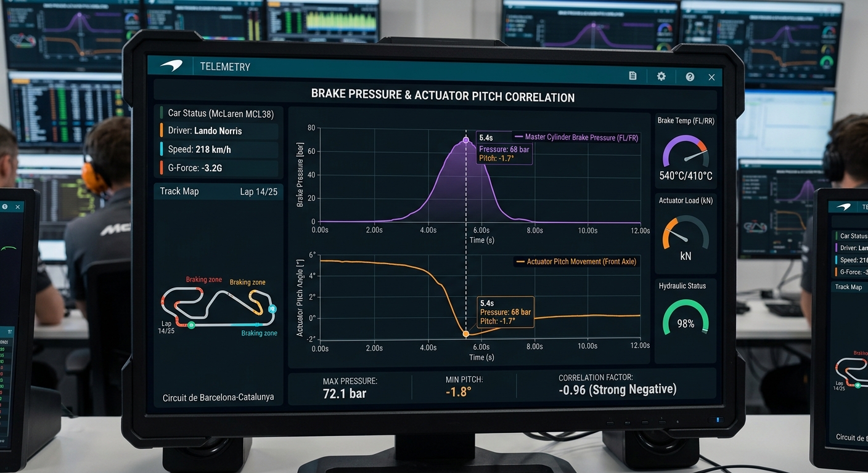Click the Hydraulic Status 98% gauge
868x473 pixels.
[x=686, y=318]
